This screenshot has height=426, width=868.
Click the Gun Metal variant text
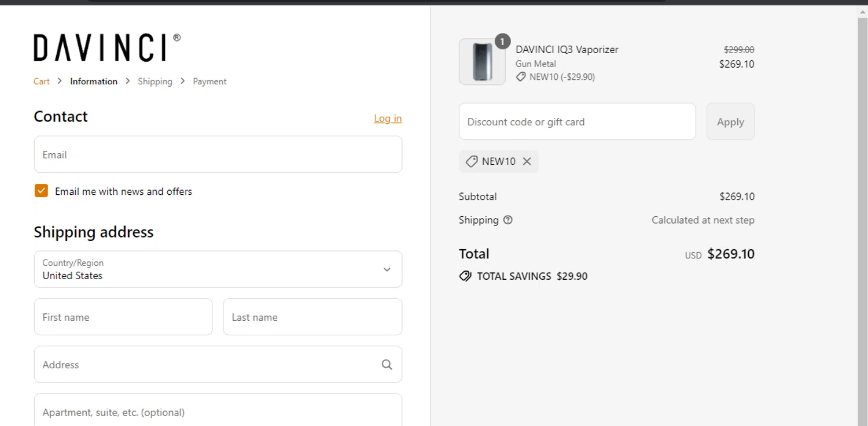click(536, 64)
